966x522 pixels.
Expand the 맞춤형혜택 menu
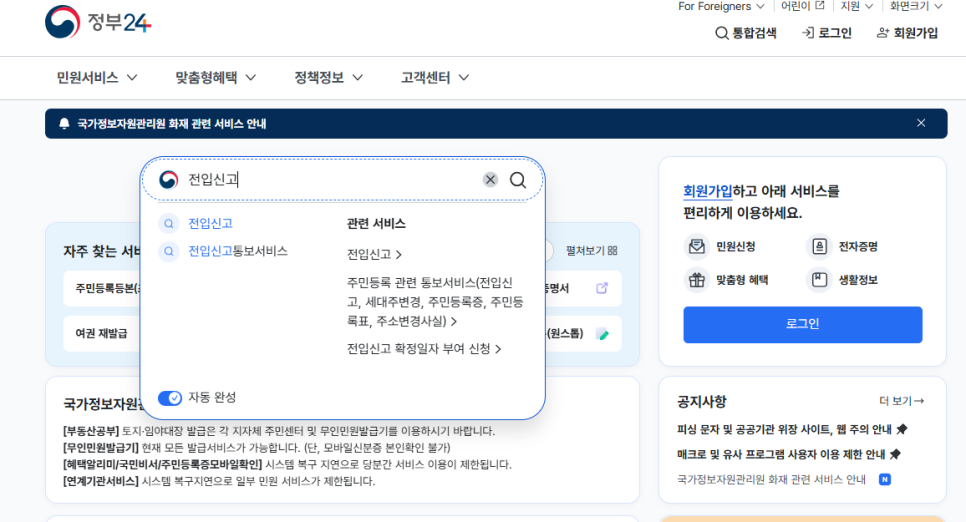[x=215, y=77]
